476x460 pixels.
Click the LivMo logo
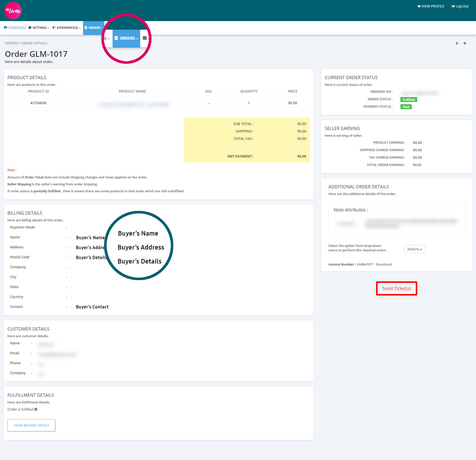13,11
